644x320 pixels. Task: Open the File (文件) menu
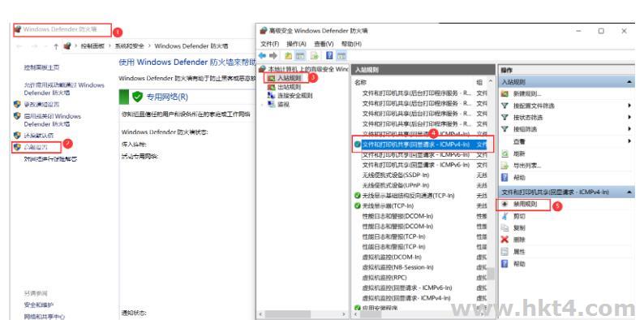(270, 44)
